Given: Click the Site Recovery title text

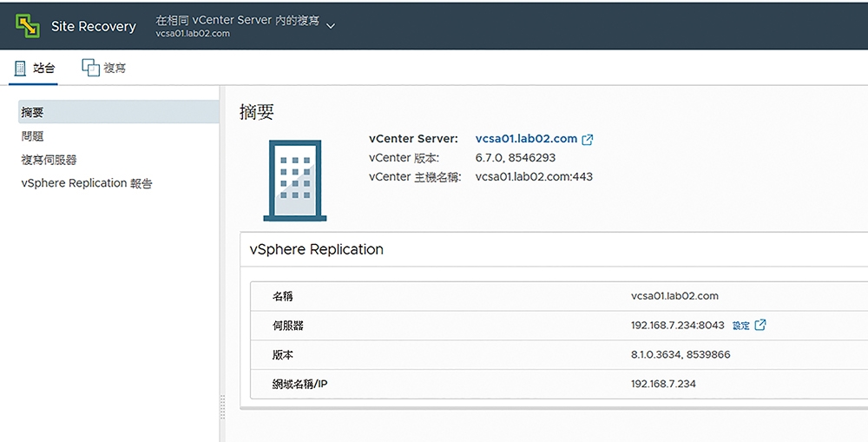Looking at the screenshot, I should point(94,26).
